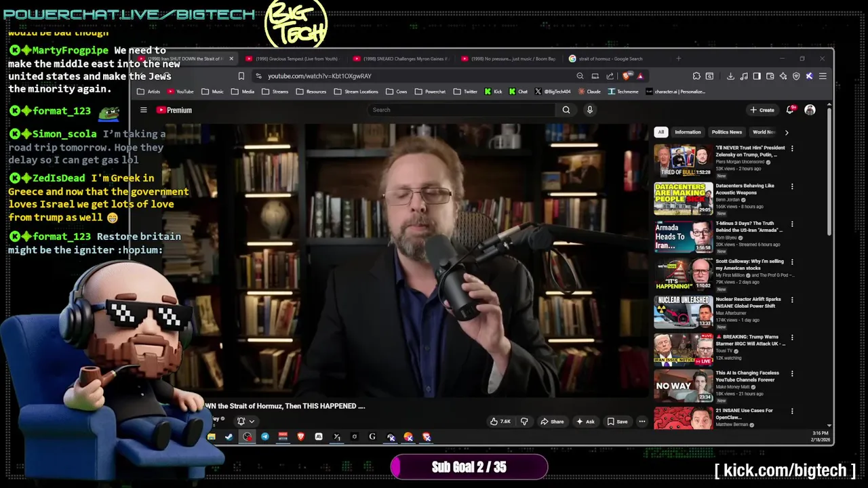This screenshot has height=488, width=868.
Task: Toggle notification bell for this channel
Action: click(x=241, y=421)
